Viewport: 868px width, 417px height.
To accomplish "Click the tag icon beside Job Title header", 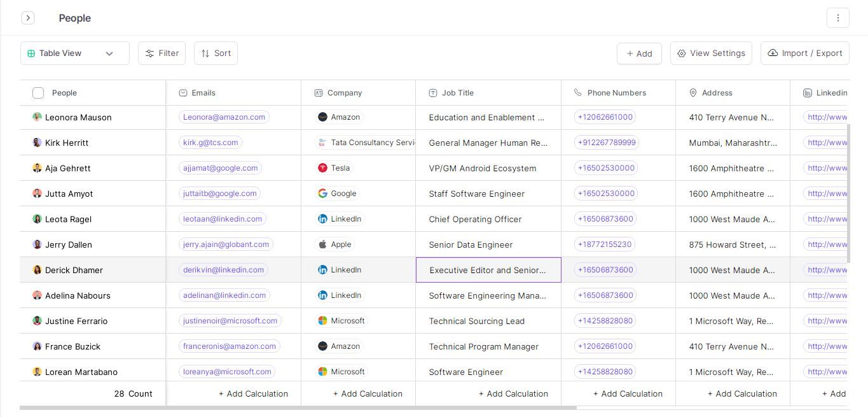I will point(433,92).
